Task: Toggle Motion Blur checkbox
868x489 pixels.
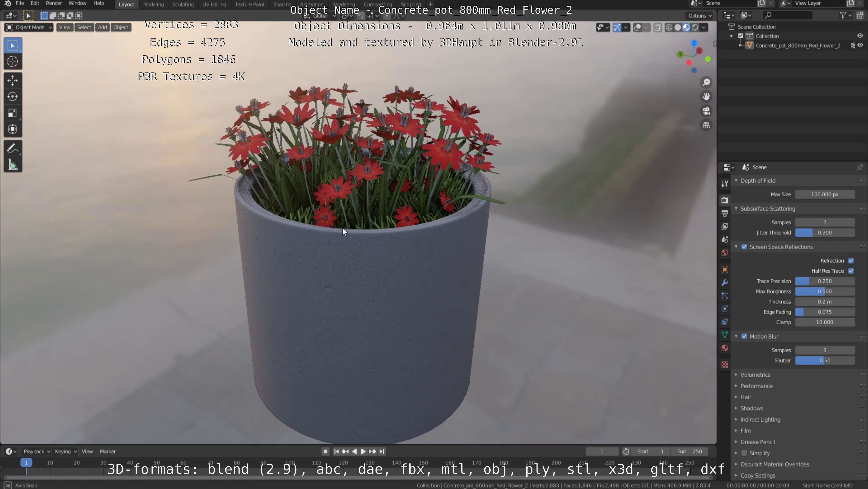Action: click(744, 336)
